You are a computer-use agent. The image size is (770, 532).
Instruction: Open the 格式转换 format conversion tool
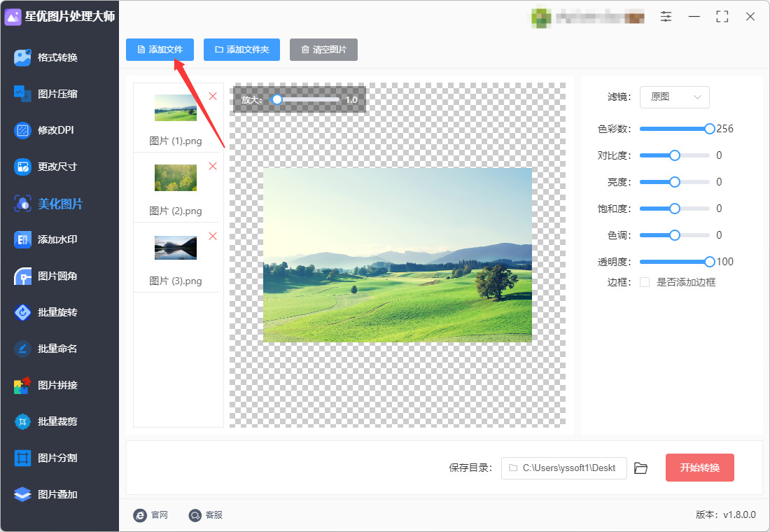46,57
